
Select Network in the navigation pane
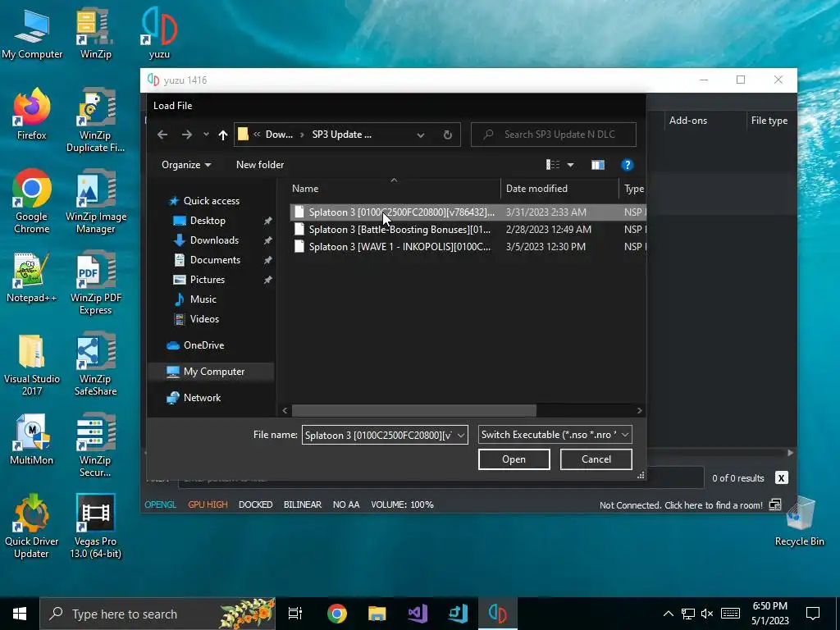[202, 398]
